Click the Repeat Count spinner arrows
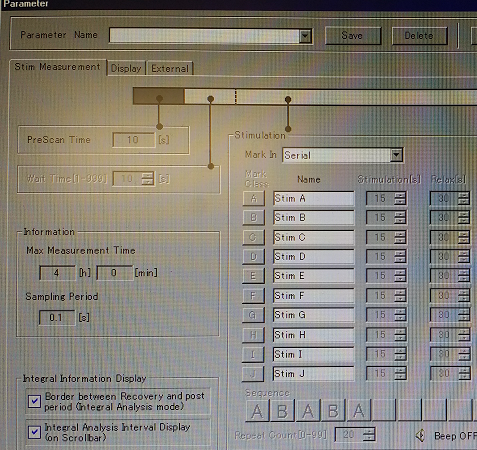 pos(369,435)
